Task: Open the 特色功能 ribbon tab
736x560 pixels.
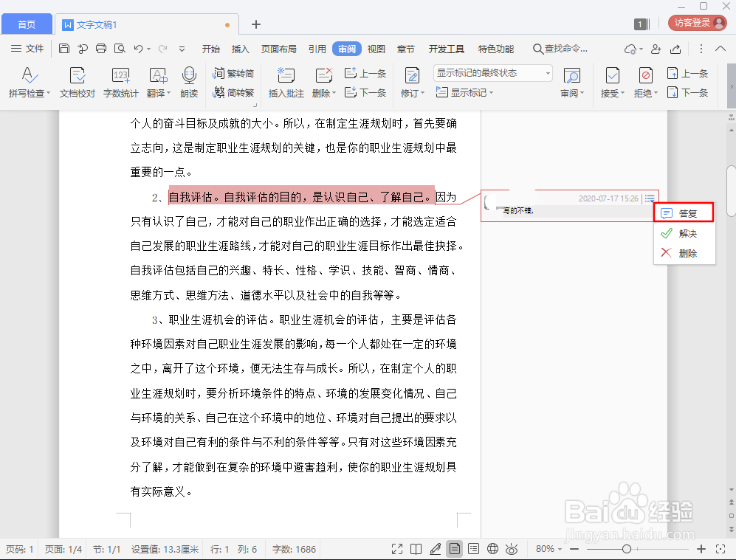Action: point(495,49)
